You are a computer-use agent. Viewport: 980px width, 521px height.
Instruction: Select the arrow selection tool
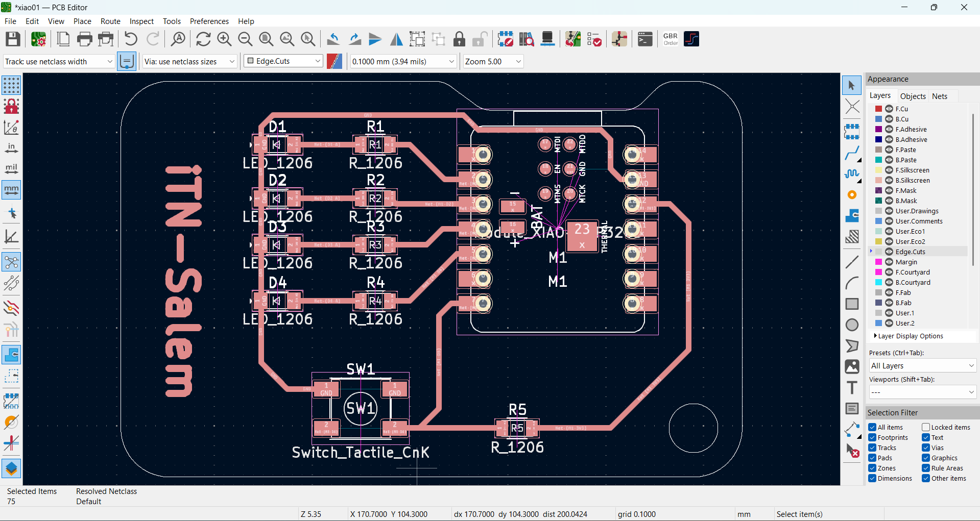[x=852, y=85]
